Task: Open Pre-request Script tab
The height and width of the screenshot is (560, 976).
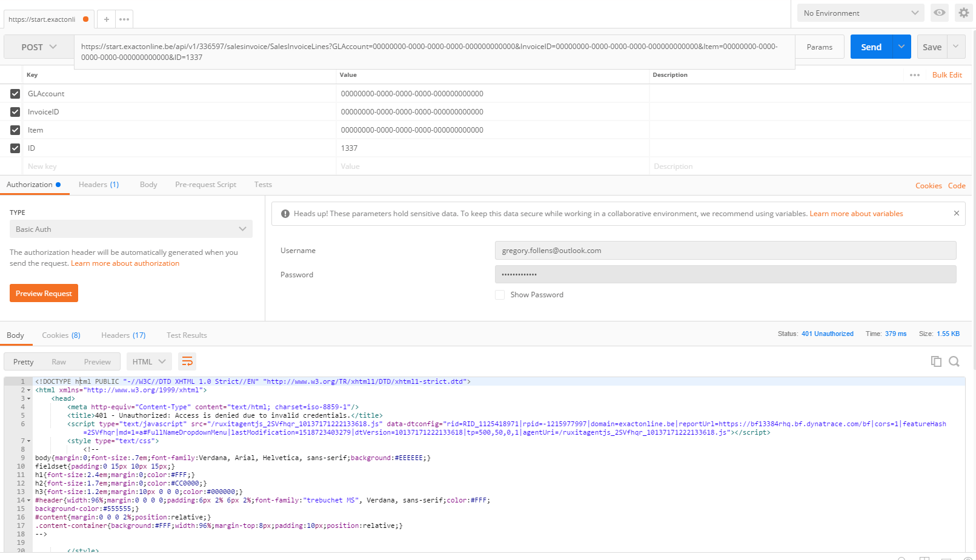Action: pos(205,185)
